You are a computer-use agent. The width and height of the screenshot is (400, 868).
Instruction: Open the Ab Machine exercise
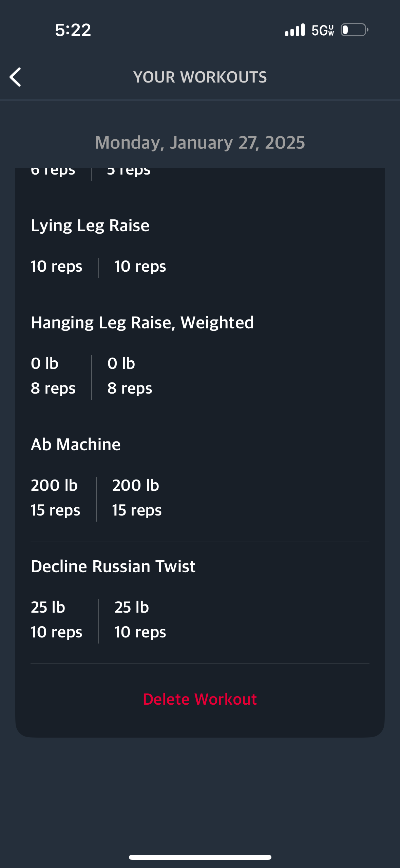[x=76, y=444]
